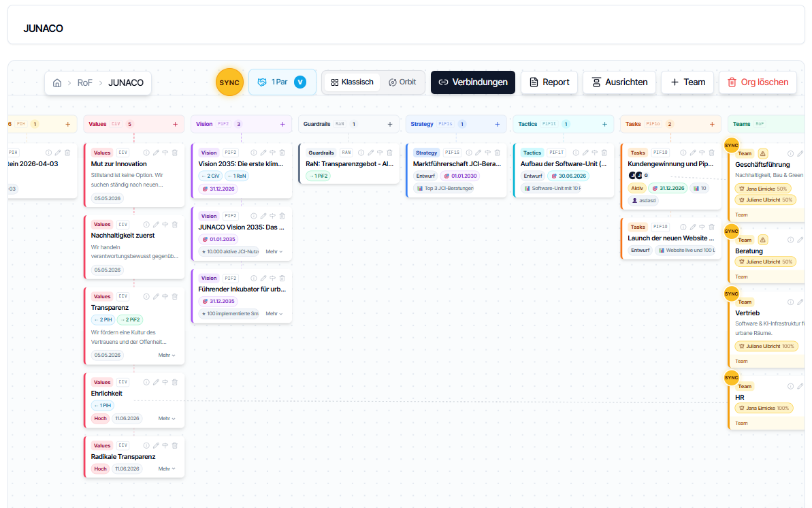Open info for the Vertrieb team card
812x508 pixels.
click(791, 302)
